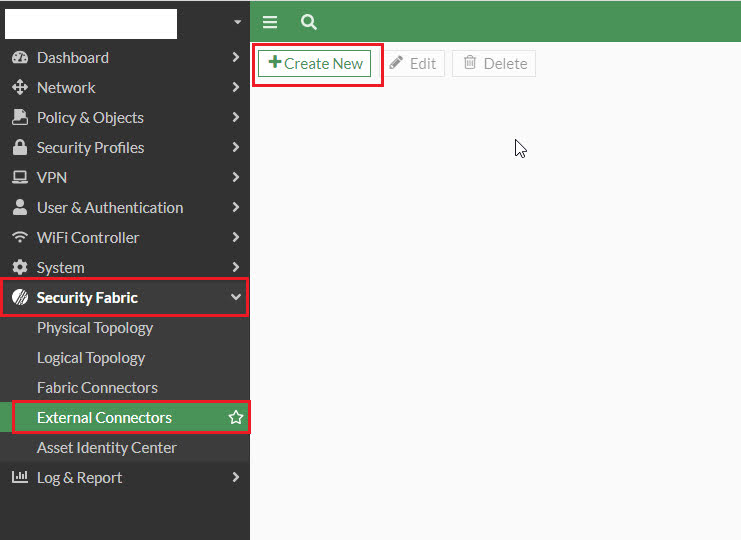Image resolution: width=741 pixels, height=540 pixels.
Task: Collapse the Security Fabric chevron
Action: [236, 297]
